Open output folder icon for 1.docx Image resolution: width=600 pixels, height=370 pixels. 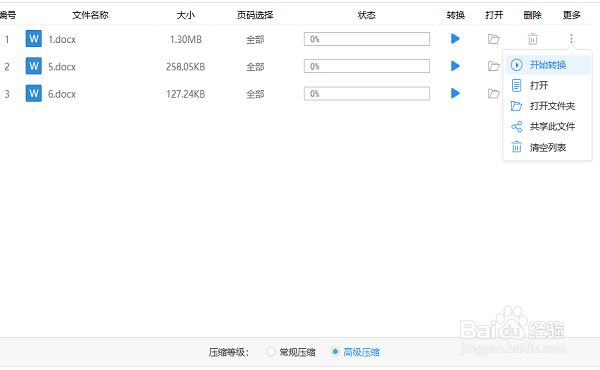494,39
